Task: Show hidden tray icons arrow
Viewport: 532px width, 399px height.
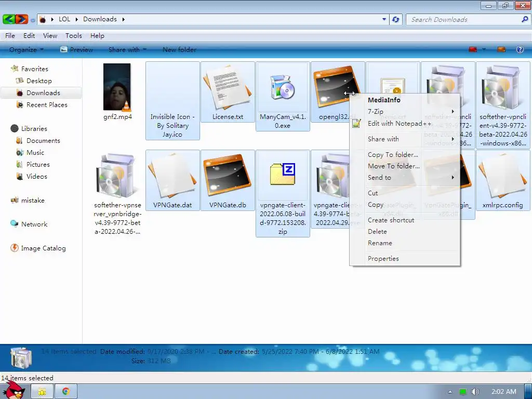Action: point(450,392)
